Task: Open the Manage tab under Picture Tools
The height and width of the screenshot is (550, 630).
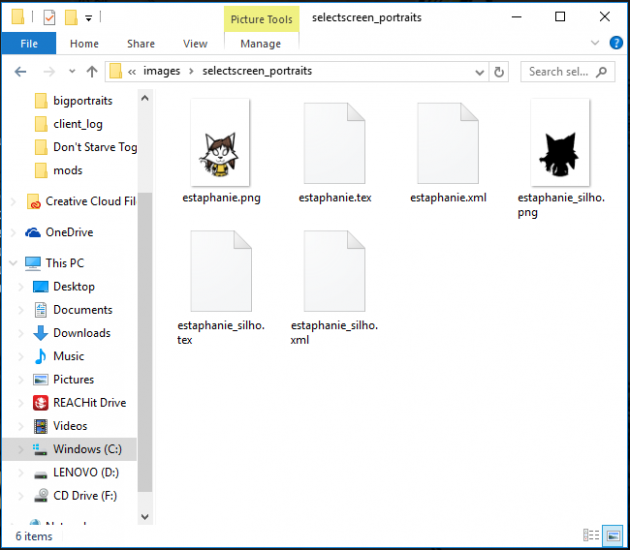Action: (260, 43)
